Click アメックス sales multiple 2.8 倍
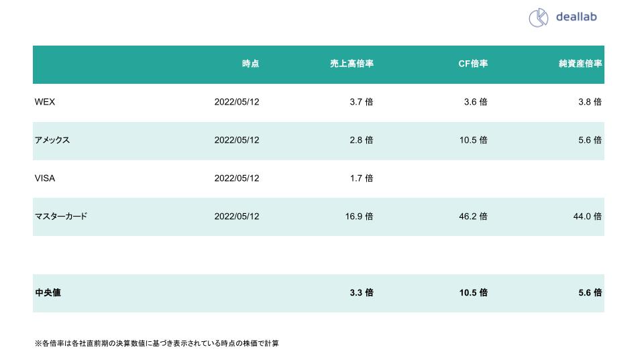This screenshot has width=644, height=362. 362,140
